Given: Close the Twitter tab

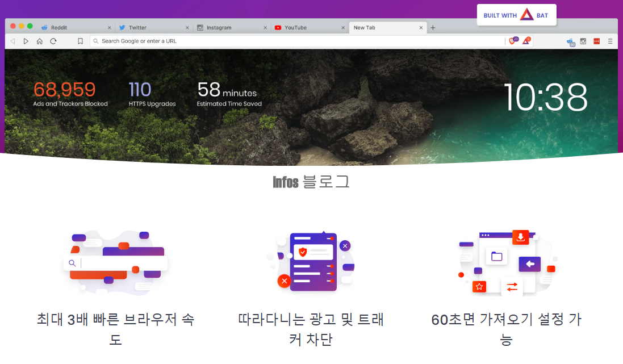Looking at the screenshot, I should pos(187,27).
